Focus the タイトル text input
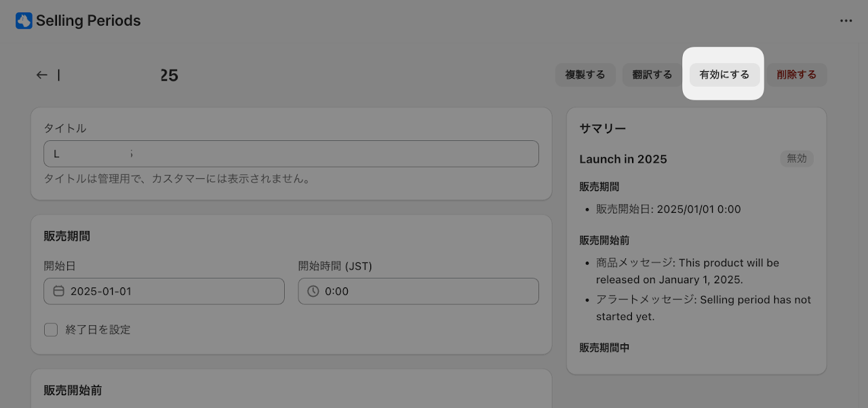 [292, 154]
